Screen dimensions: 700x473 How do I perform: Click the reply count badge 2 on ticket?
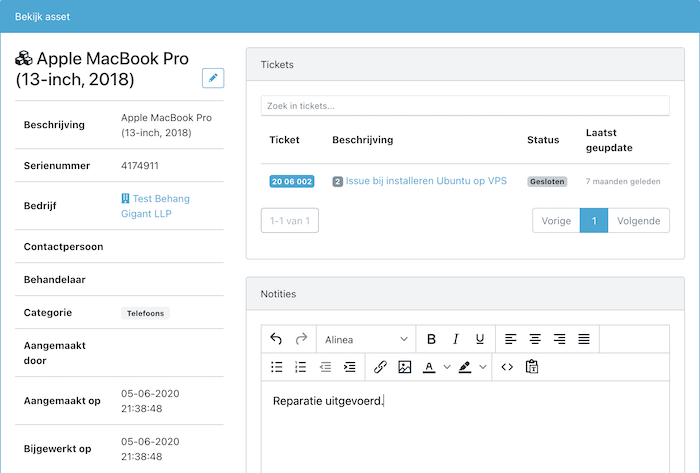(x=338, y=181)
